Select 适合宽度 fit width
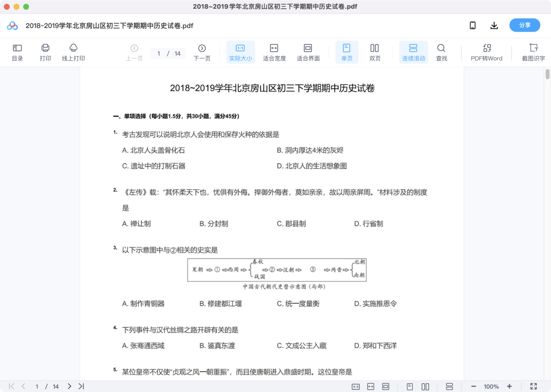This screenshot has width=551, height=392. tap(274, 53)
